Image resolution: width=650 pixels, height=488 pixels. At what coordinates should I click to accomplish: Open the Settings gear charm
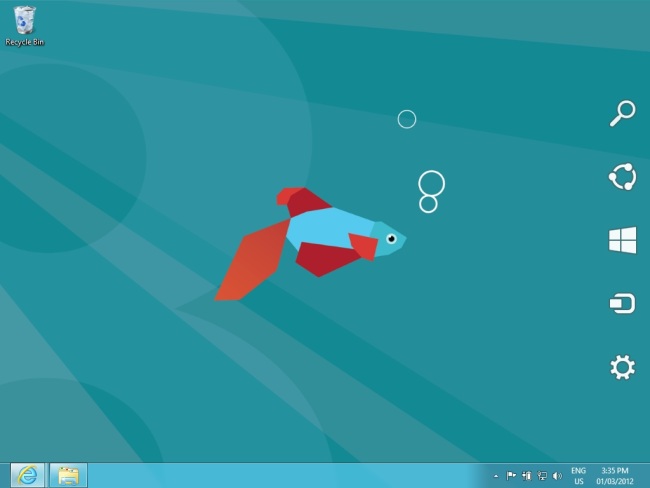pos(622,367)
